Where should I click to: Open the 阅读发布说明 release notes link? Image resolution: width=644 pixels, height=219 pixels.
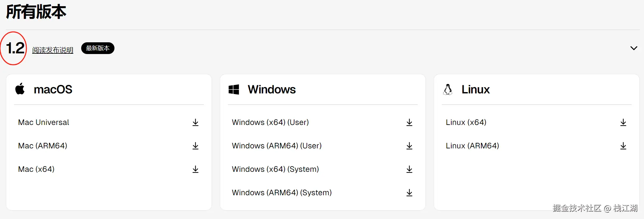point(52,50)
